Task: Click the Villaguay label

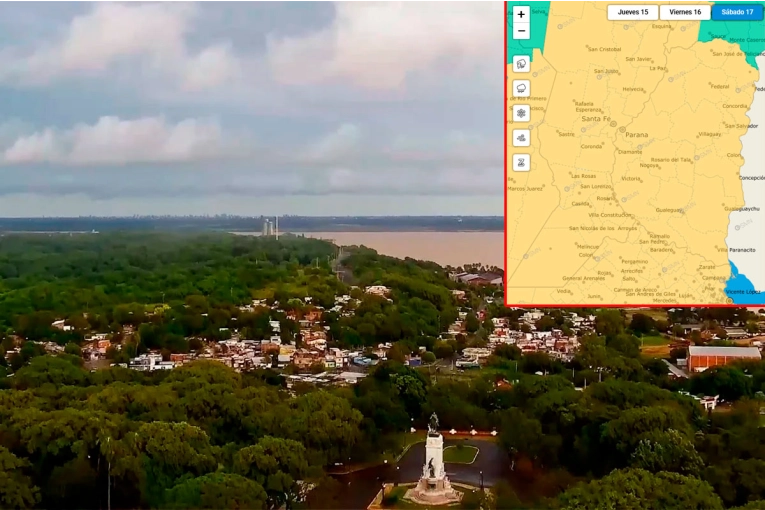Action: coord(710,134)
